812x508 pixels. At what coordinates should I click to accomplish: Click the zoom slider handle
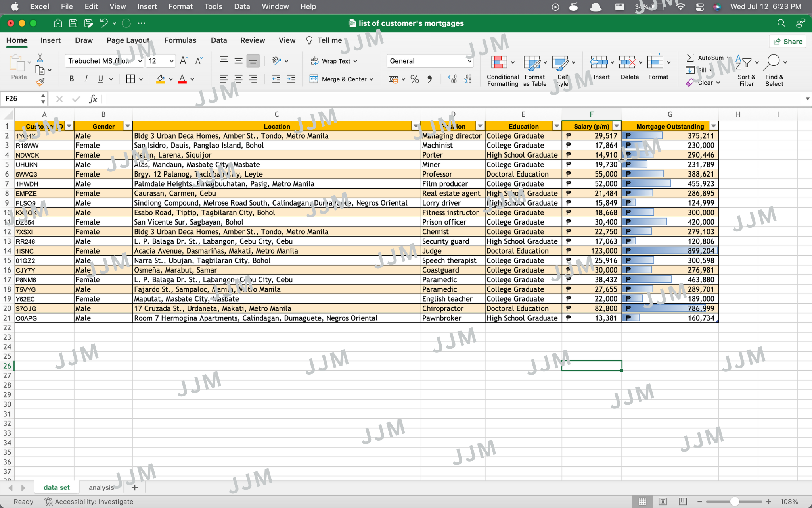pos(734,502)
